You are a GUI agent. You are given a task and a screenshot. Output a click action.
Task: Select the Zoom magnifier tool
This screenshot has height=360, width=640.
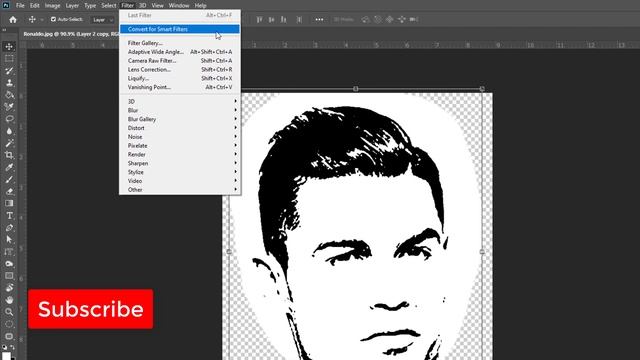click(x=9, y=312)
